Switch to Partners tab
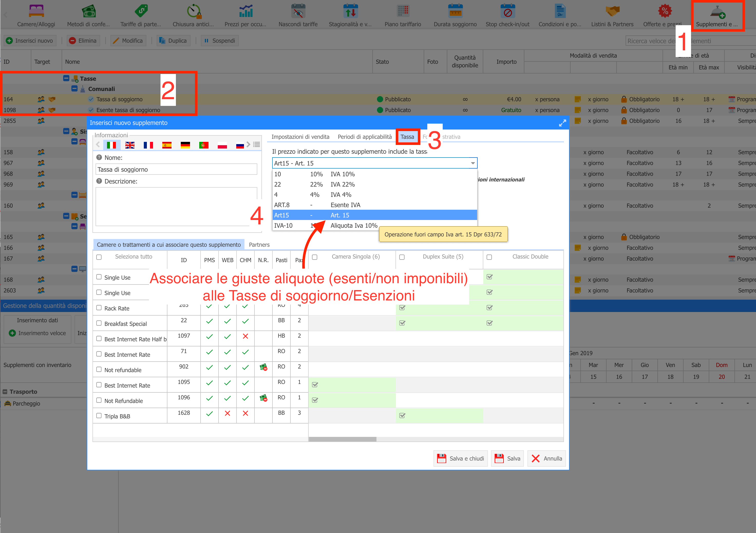 259,245
